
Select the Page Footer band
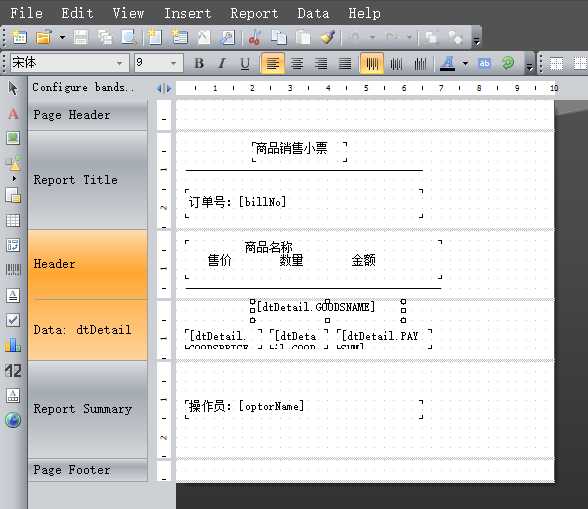click(x=88, y=470)
